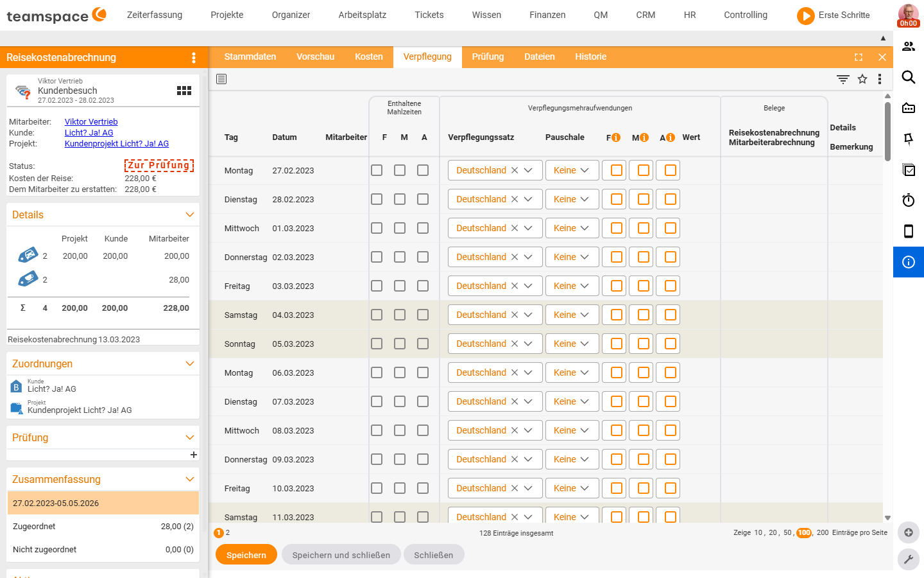Image resolution: width=924 pixels, height=578 pixels.
Task: Switch to the Stammdaten tab
Action: coord(250,57)
